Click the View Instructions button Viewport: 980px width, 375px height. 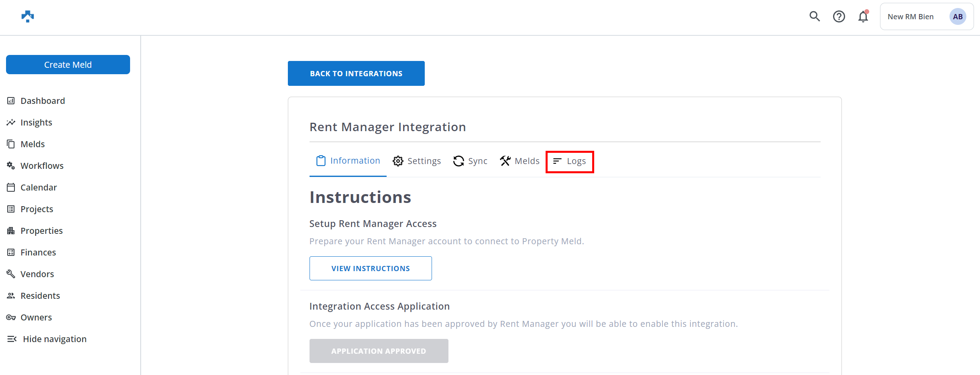[370, 268]
